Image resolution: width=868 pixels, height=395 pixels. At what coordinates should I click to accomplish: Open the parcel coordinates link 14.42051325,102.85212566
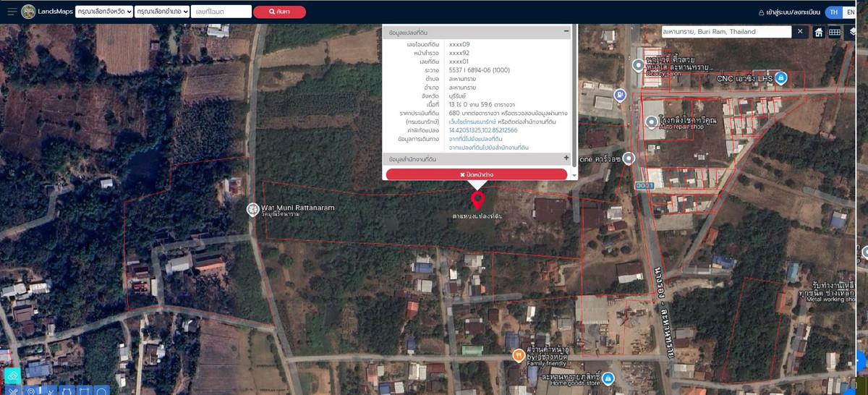(483, 130)
